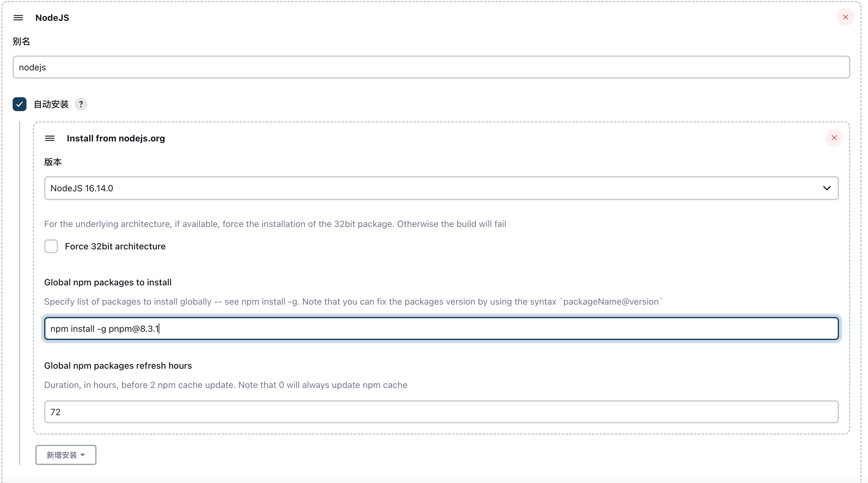Click the npm cache duration hint text
This screenshot has height=483, width=868.
pos(226,385)
